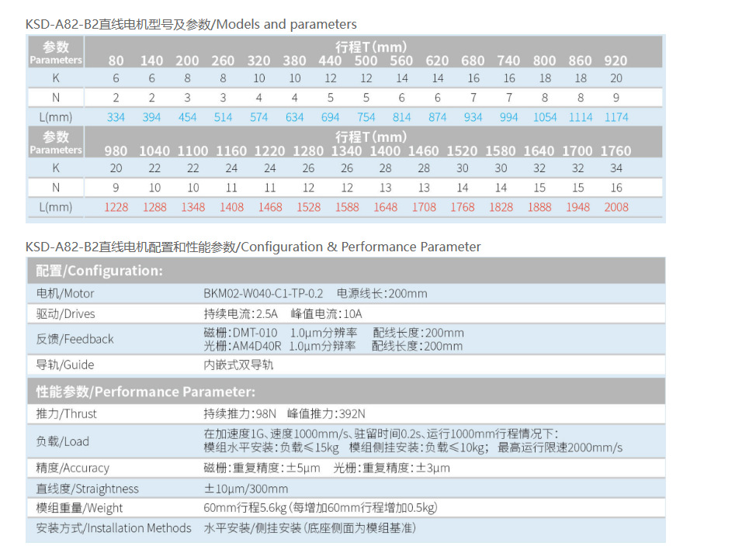Click the '精度/Accuracy' row label
756x553 pixels.
click(73, 468)
